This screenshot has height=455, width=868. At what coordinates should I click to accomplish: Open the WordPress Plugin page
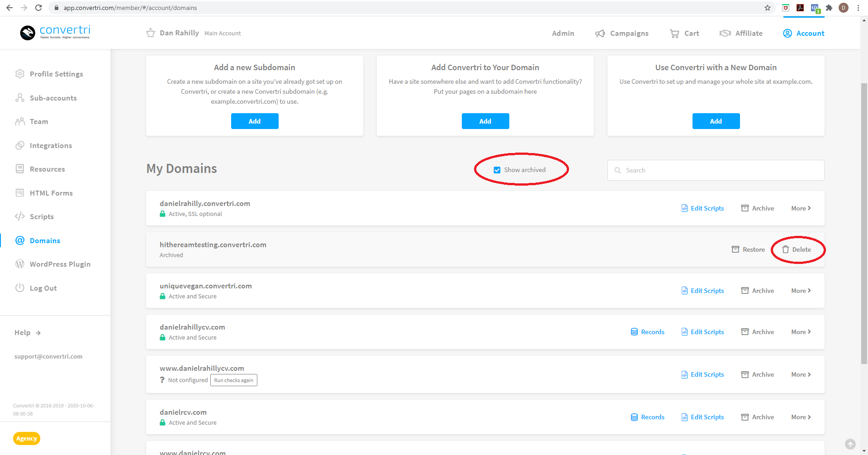60,264
